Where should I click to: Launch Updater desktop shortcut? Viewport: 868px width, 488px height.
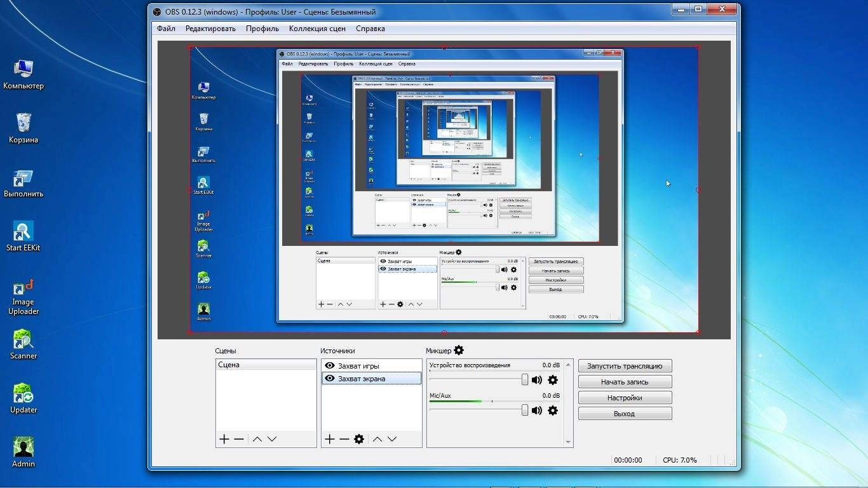point(24,398)
